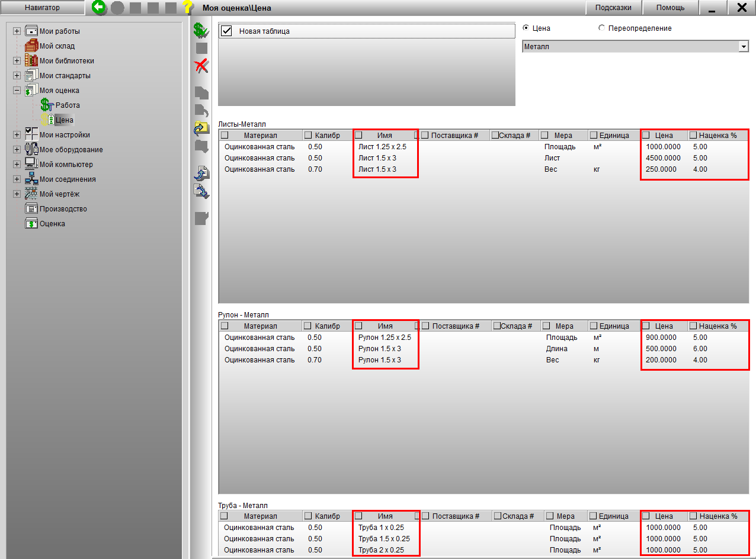Expand the Мой компьютер tree node
This screenshot has height=559, width=756.
(x=17, y=164)
